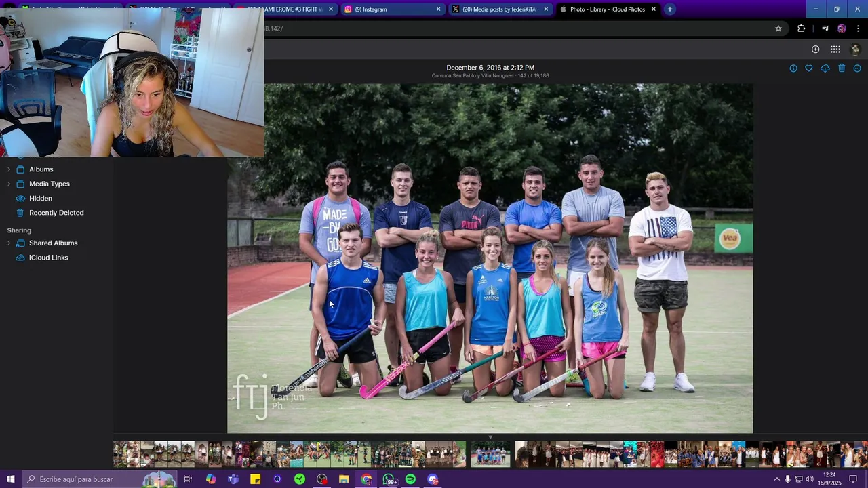Show hidden system tray icons
868x488 pixels.
click(776, 479)
